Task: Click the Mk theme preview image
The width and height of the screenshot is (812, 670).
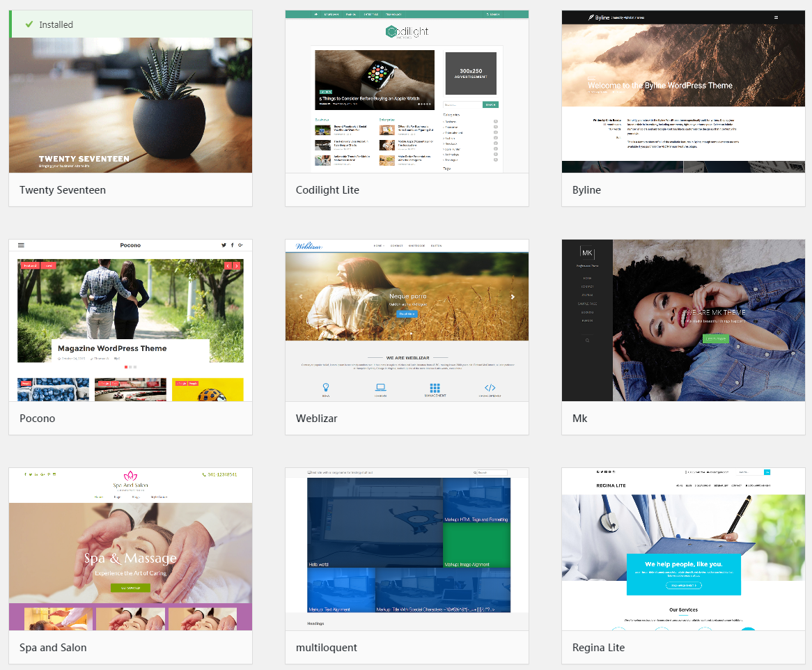Action: 683,320
